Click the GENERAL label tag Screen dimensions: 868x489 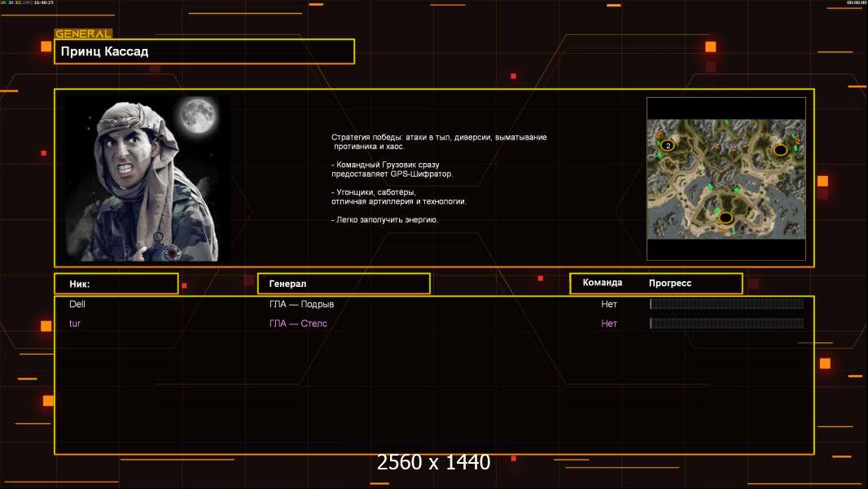(83, 34)
